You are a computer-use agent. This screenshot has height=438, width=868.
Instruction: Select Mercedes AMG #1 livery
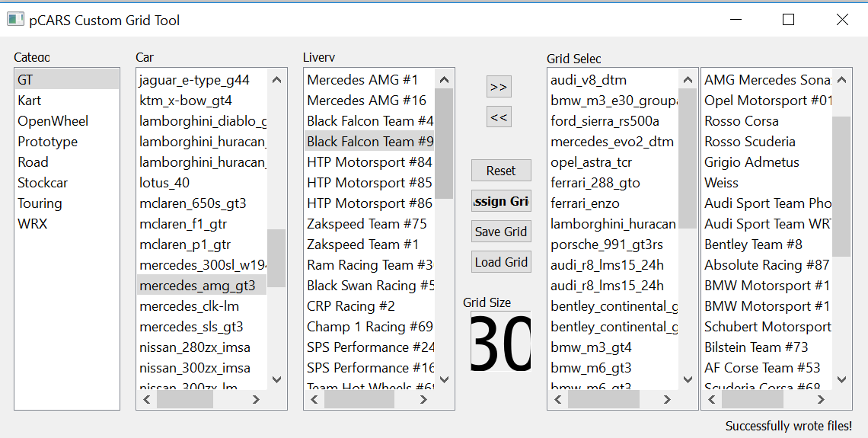(x=369, y=80)
